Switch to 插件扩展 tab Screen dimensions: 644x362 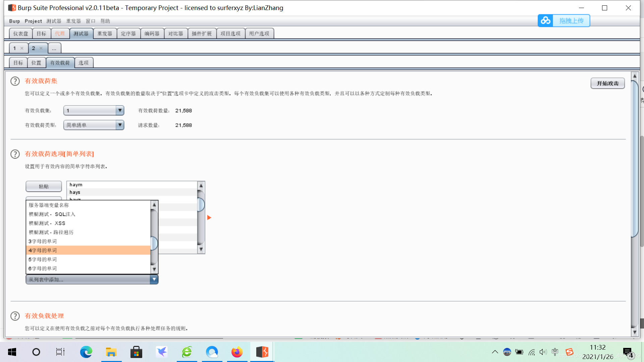pos(202,34)
